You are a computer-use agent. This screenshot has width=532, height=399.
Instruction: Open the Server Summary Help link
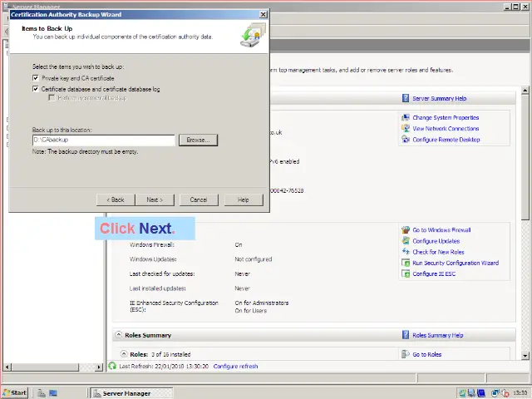[440, 98]
